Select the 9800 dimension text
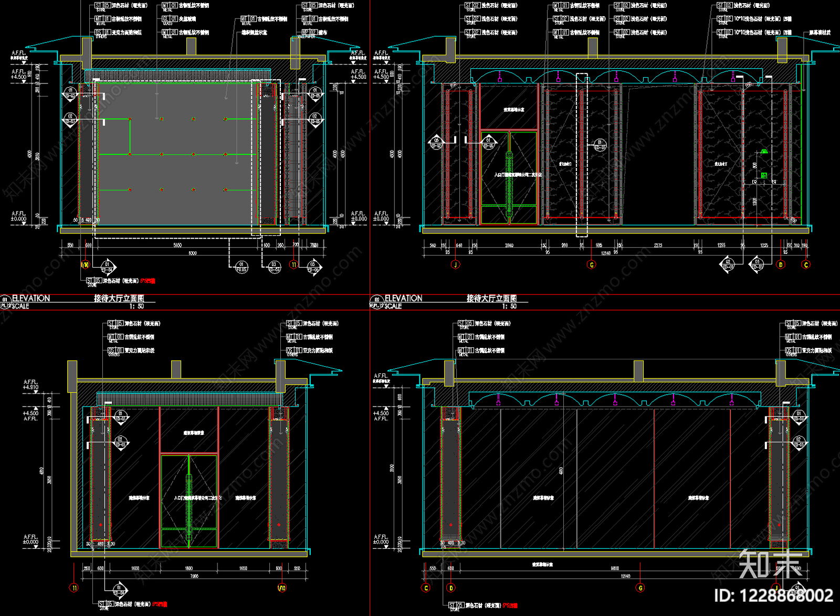Image resolution: width=840 pixels, height=616 pixels. 615,568
